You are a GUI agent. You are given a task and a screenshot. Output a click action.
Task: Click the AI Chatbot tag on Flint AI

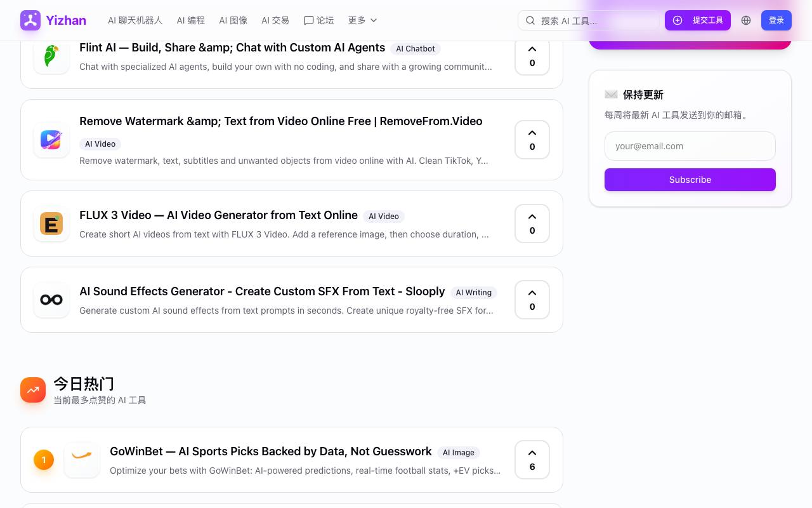pyautogui.click(x=416, y=49)
